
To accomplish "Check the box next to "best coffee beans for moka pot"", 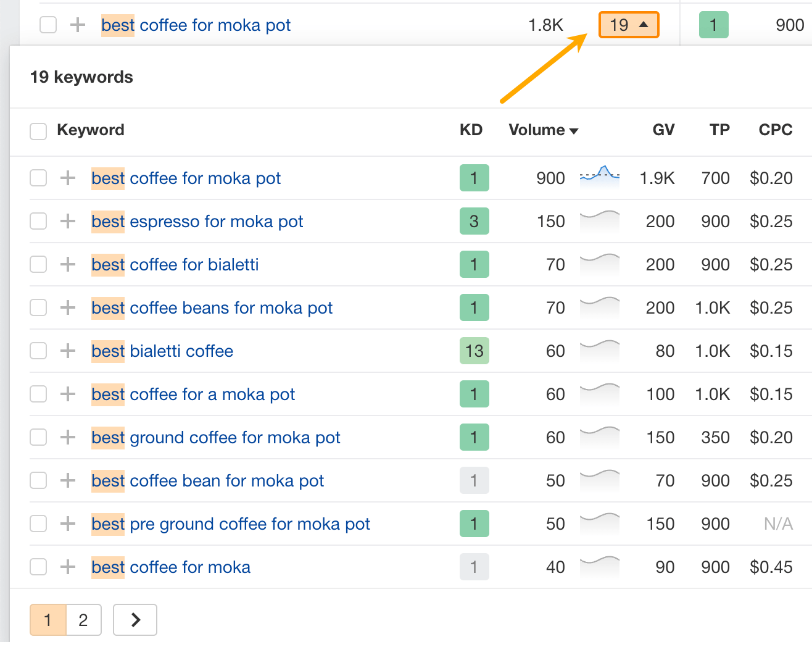I will [38, 307].
